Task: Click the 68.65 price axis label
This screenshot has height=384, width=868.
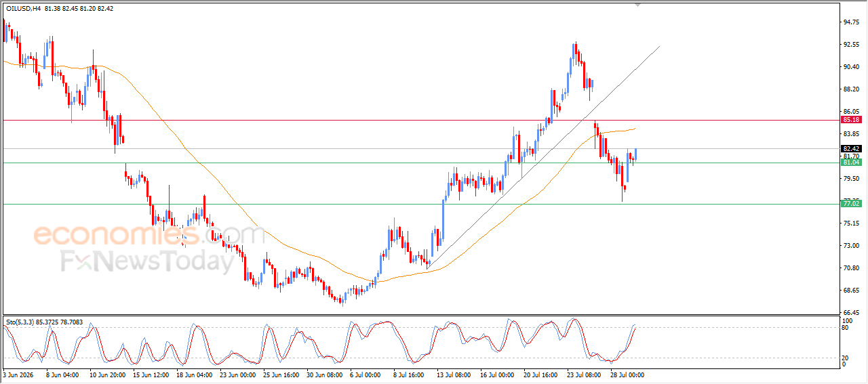Action: [x=851, y=290]
